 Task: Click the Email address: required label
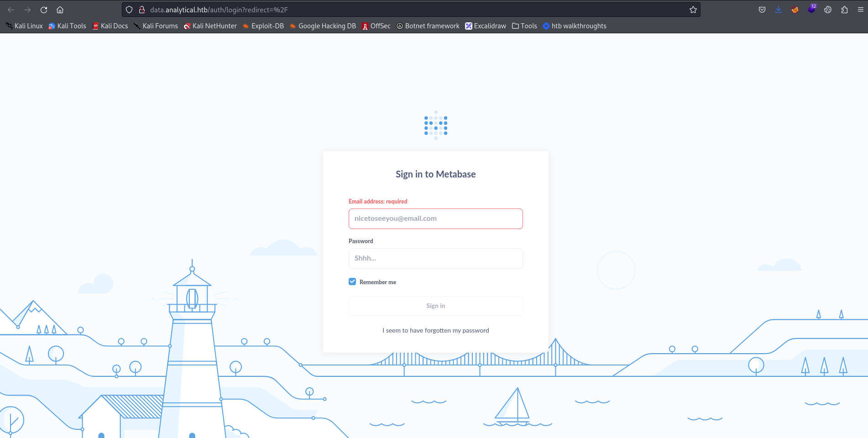[378, 201]
